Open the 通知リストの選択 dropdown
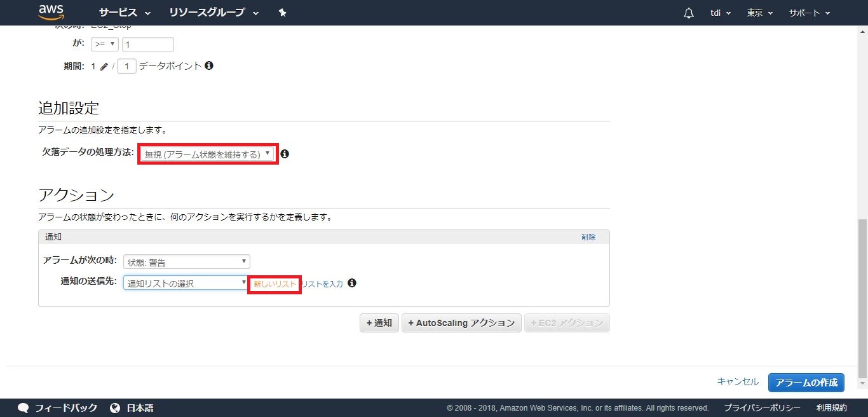 (x=185, y=283)
